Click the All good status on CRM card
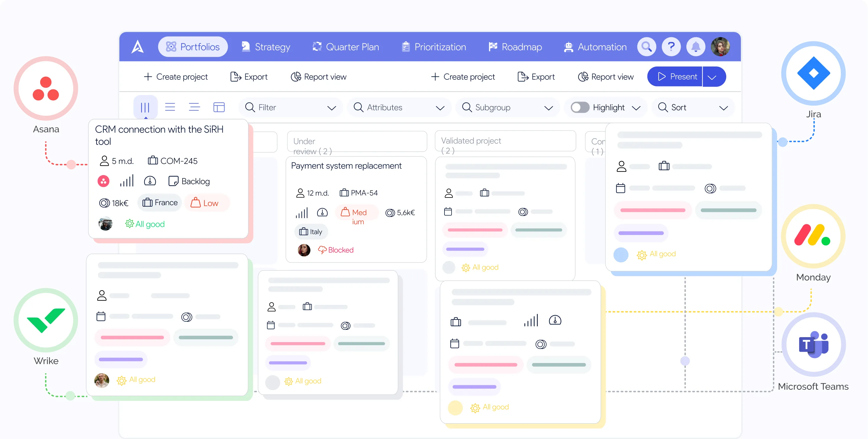Screen dimensions: 868x439 (x=144, y=224)
